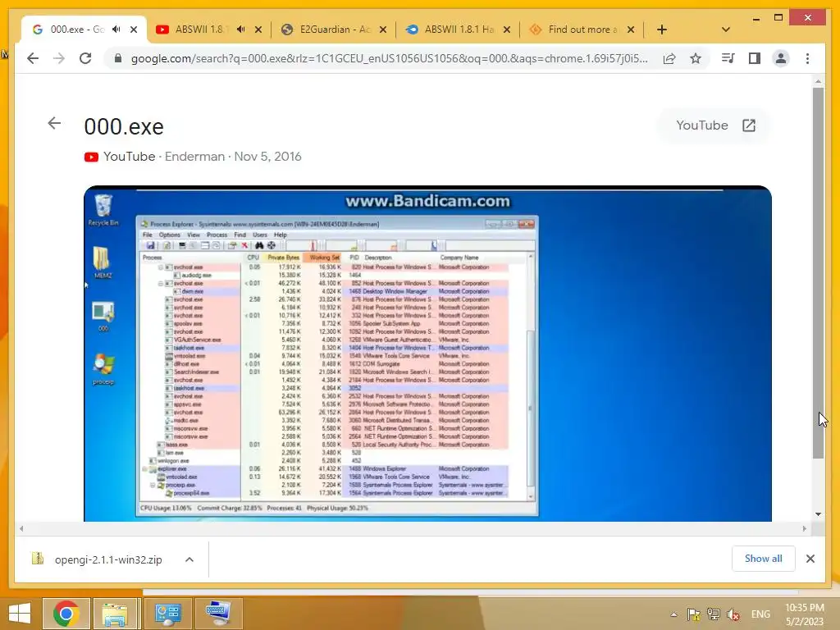Close the downloads bar
The width and height of the screenshot is (840, 630).
pyautogui.click(x=810, y=559)
